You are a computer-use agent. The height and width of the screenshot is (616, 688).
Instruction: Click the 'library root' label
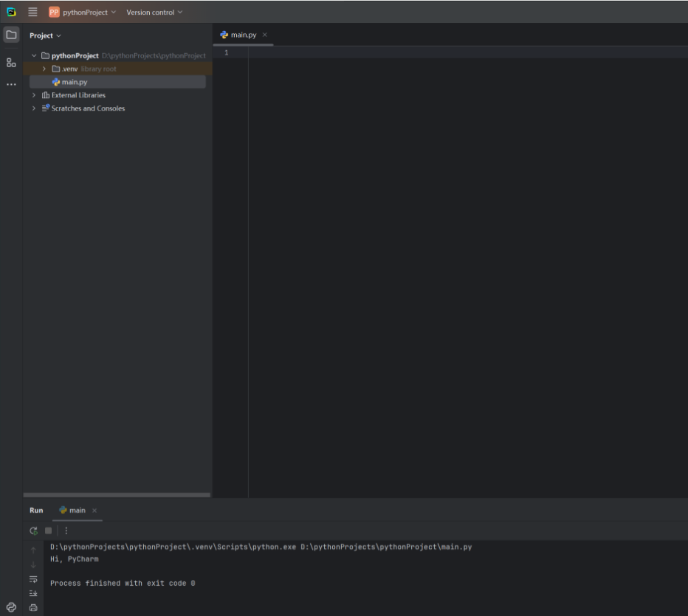pyautogui.click(x=99, y=69)
